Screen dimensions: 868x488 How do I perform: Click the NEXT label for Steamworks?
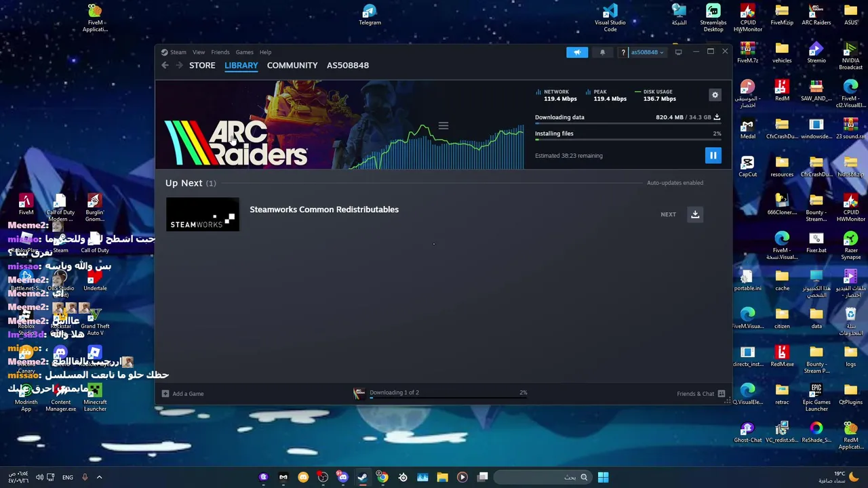pyautogui.click(x=668, y=214)
